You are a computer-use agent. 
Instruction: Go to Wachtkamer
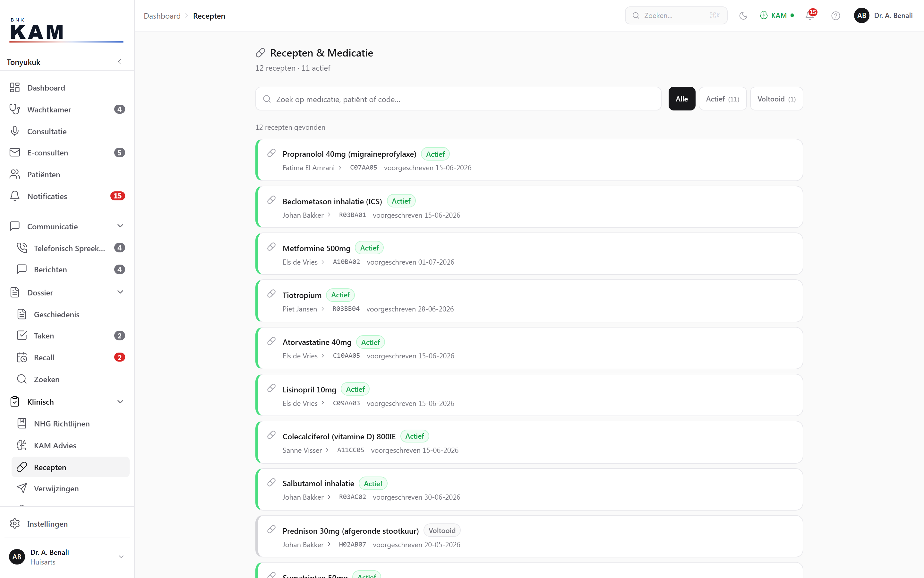coord(67,109)
